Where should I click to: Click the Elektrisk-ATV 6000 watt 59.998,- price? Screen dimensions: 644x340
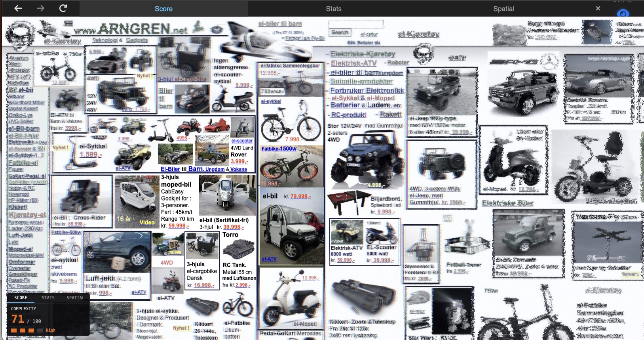pyautogui.click(x=345, y=260)
